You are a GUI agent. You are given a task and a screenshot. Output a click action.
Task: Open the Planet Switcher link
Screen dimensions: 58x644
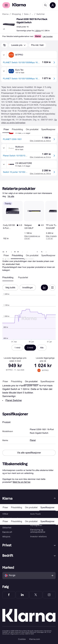pos(14,400)
